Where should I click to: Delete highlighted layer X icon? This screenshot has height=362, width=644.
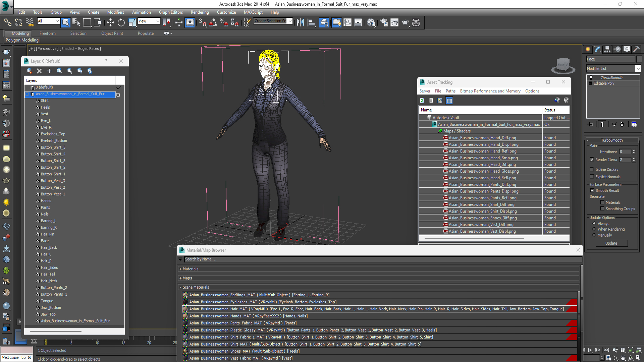pyautogui.click(x=39, y=71)
